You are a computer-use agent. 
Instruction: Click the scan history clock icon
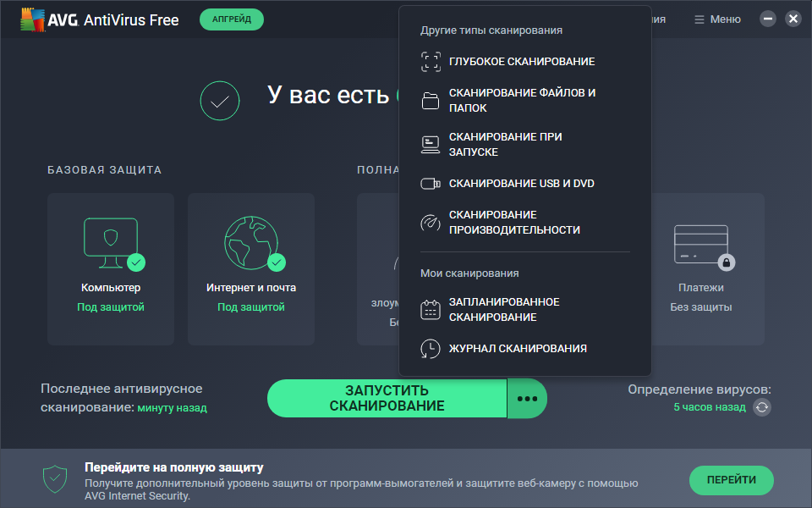(x=431, y=349)
